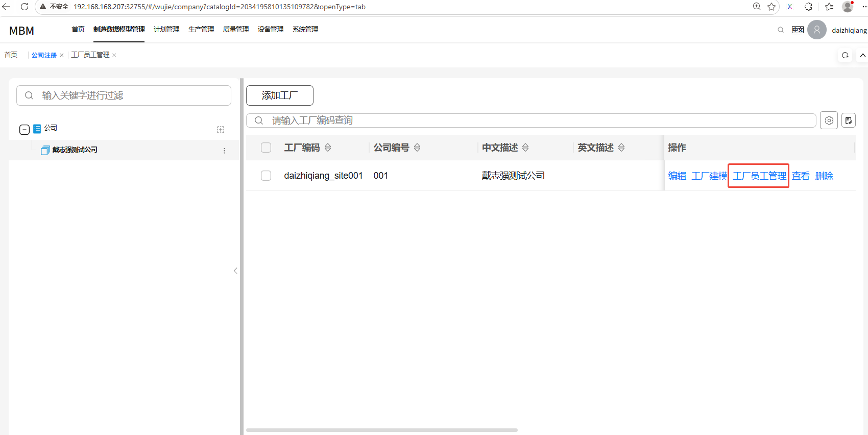
Task: Click the search icon in the MBM header
Action: click(781, 30)
